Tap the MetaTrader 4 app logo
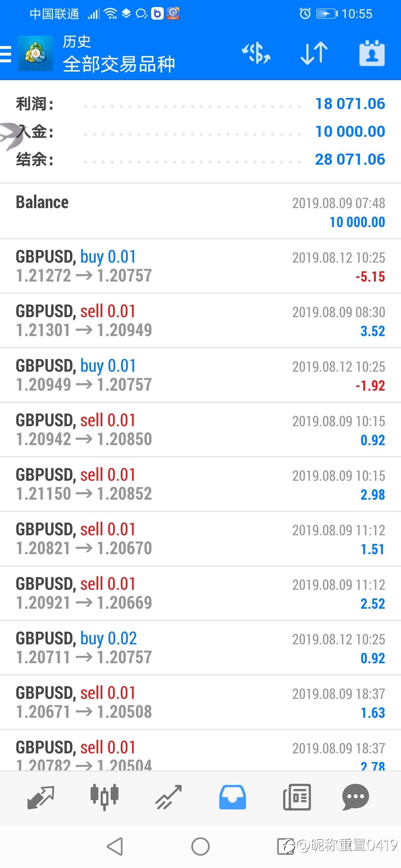This screenshot has width=401, height=868. (x=36, y=53)
